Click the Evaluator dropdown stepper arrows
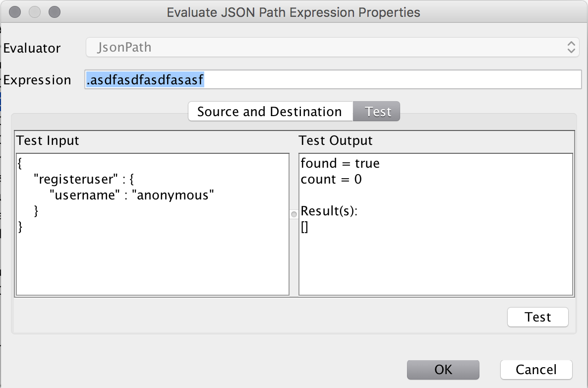Screen dimensions: 588x388 coord(572,48)
